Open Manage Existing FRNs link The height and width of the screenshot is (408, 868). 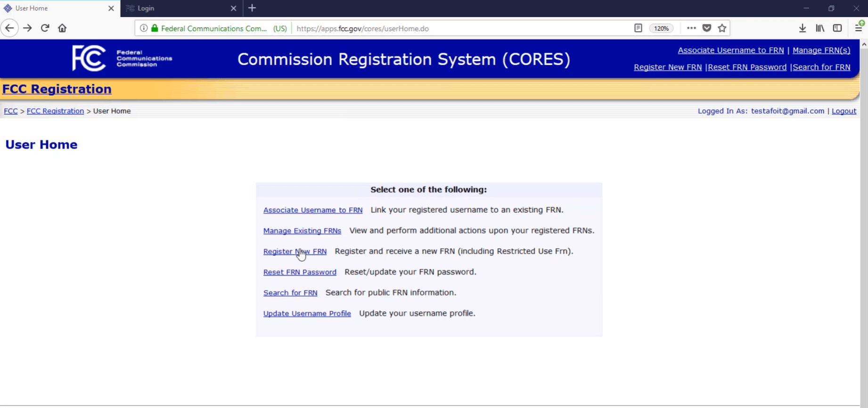point(302,231)
